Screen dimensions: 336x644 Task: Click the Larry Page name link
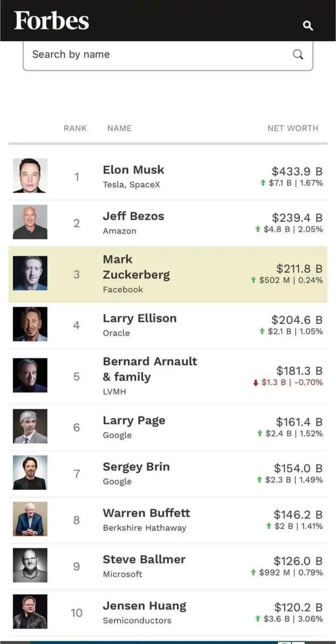tap(134, 420)
